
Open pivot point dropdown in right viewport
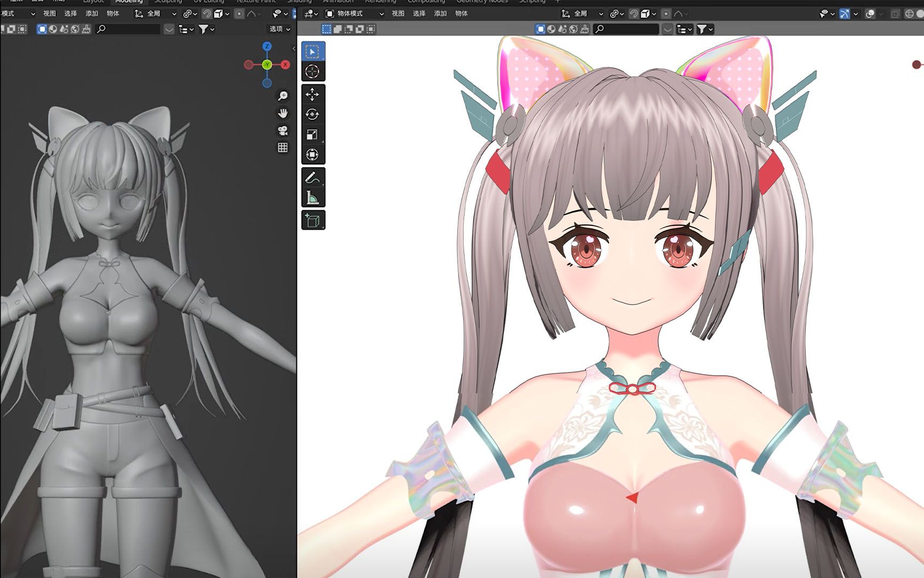pyautogui.click(x=618, y=13)
